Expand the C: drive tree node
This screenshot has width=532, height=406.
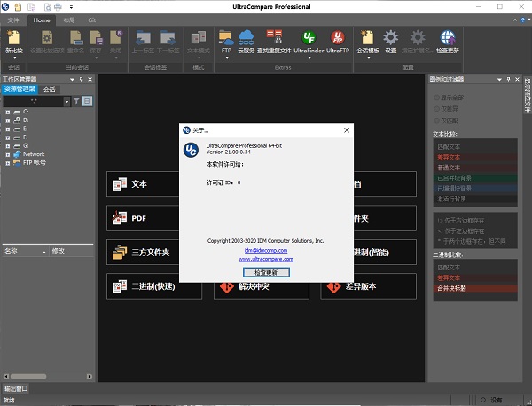(7, 113)
